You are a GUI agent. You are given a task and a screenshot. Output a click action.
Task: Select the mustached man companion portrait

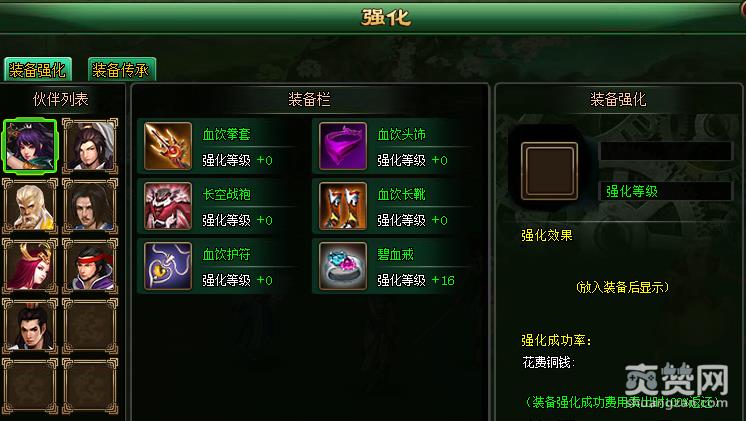pyautogui.click(x=90, y=206)
